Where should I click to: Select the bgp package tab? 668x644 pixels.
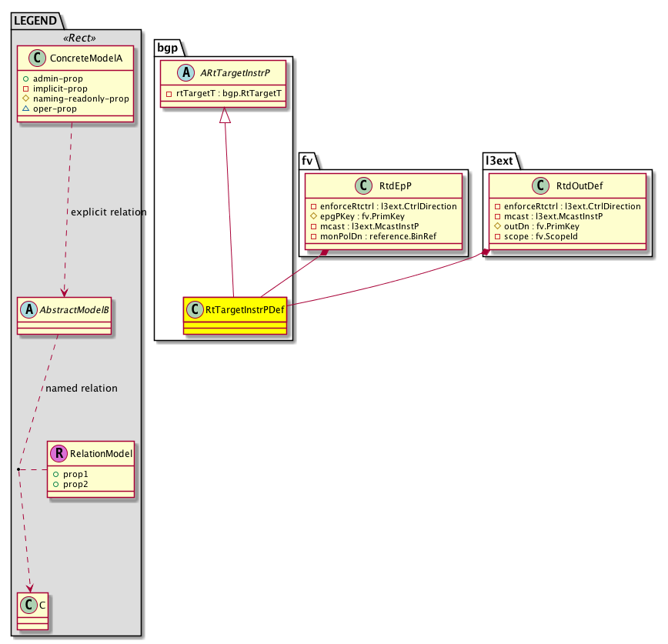(x=168, y=47)
